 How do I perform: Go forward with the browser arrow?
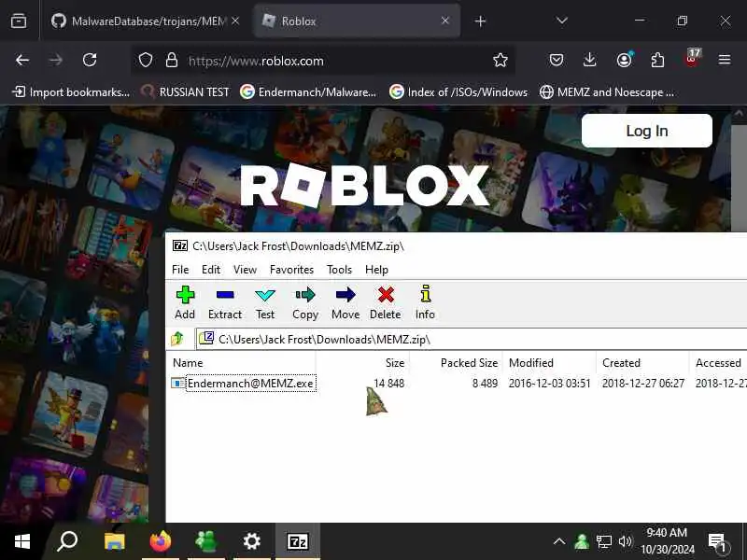click(56, 60)
